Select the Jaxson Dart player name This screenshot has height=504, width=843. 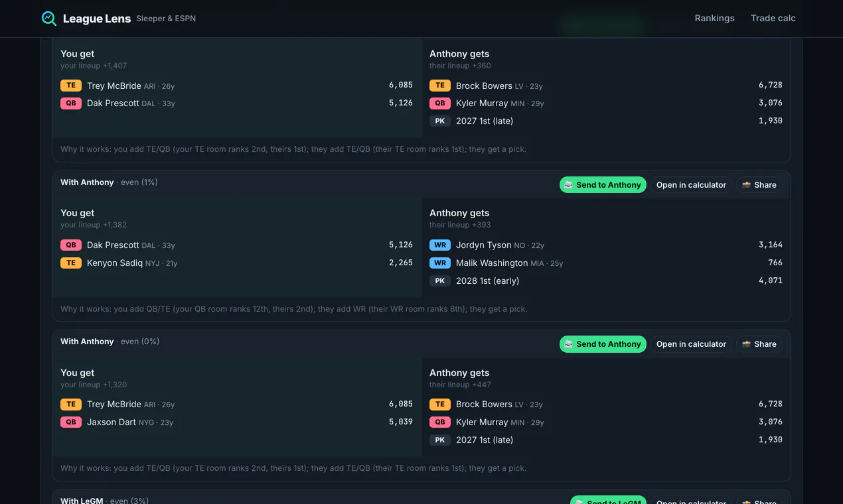click(112, 422)
